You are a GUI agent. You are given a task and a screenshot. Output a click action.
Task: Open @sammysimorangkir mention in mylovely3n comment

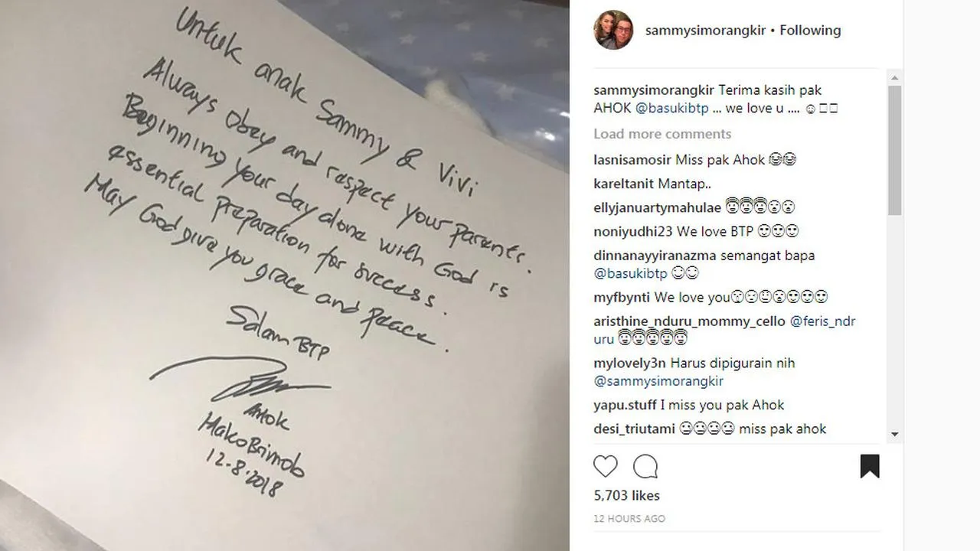tap(658, 380)
